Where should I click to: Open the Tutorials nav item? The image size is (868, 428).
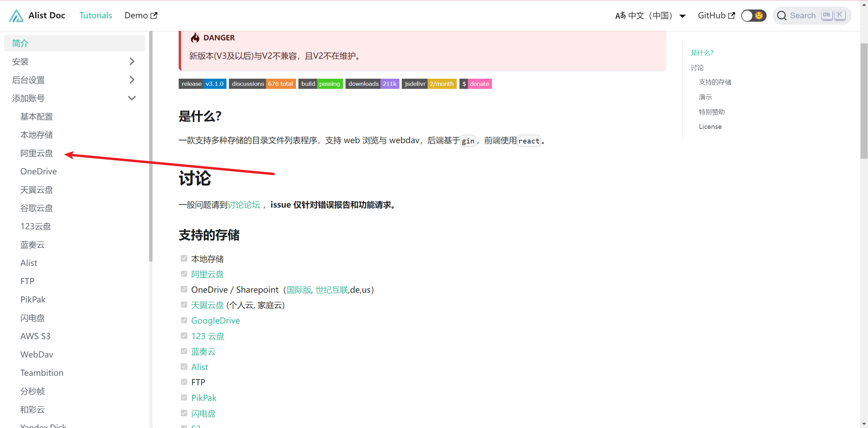click(96, 16)
